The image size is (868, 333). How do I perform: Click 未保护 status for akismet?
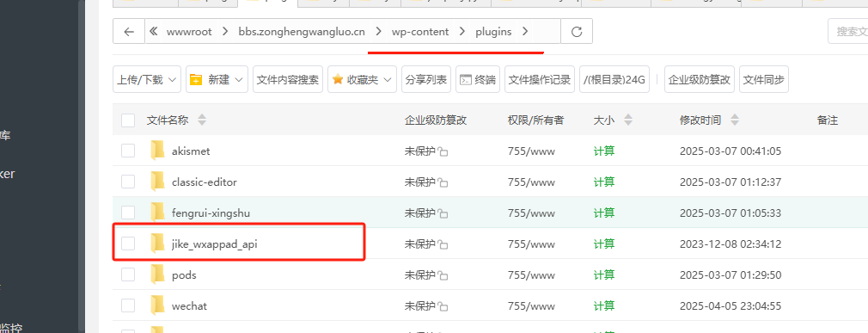(420, 151)
